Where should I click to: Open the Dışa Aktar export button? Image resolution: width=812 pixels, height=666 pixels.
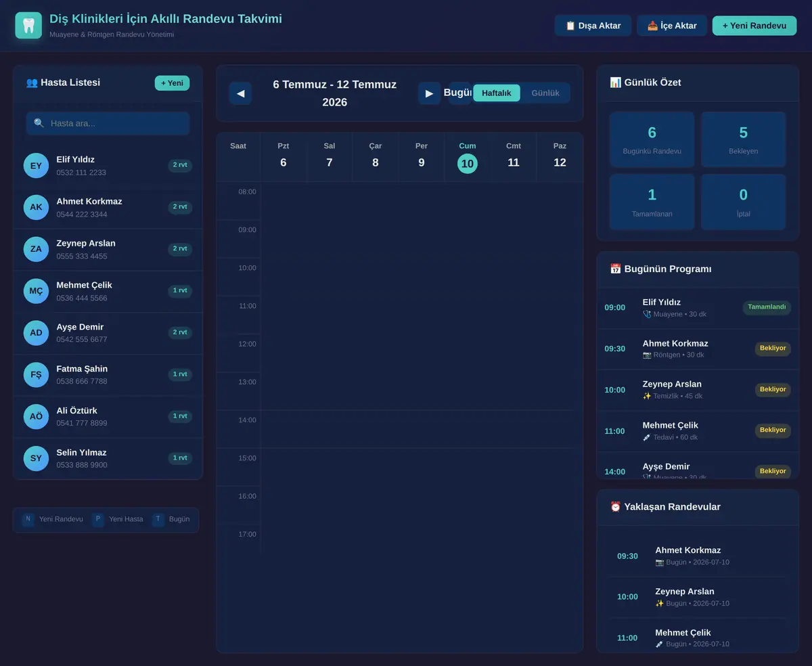[593, 26]
